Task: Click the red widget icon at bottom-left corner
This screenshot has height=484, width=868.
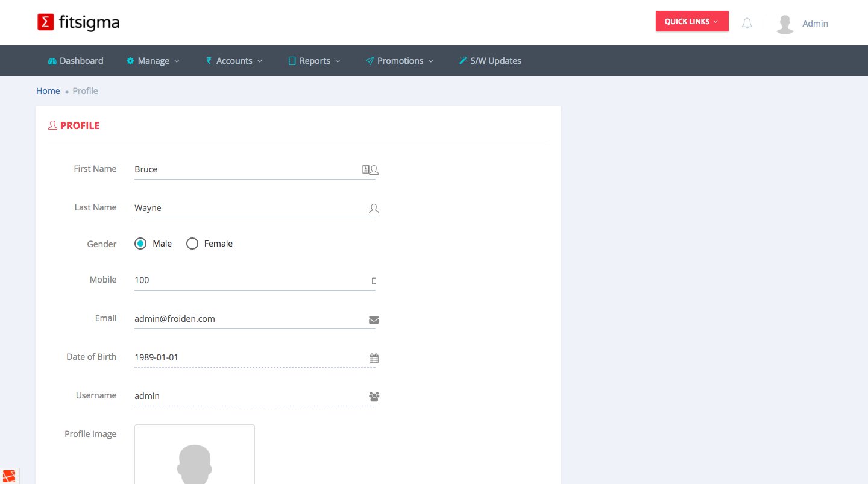Action: click(x=8, y=476)
